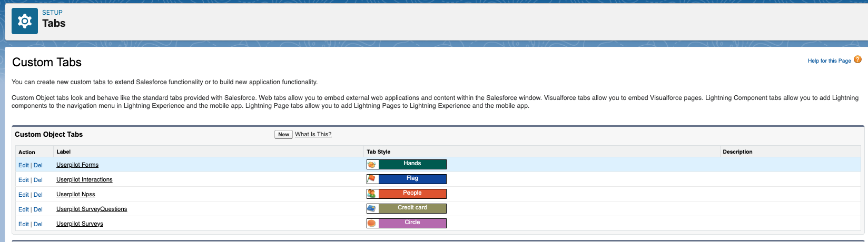This screenshot has height=242, width=868.
Task: Click the Setup gear icon
Action: (25, 21)
